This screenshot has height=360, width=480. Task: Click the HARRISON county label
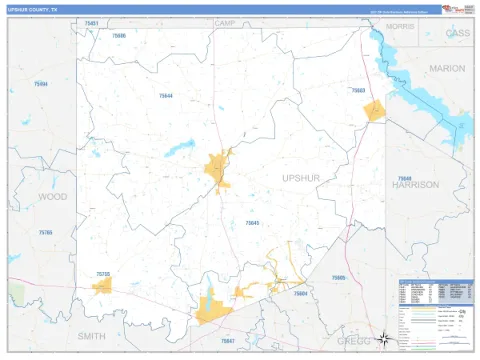[x=416, y=185]
